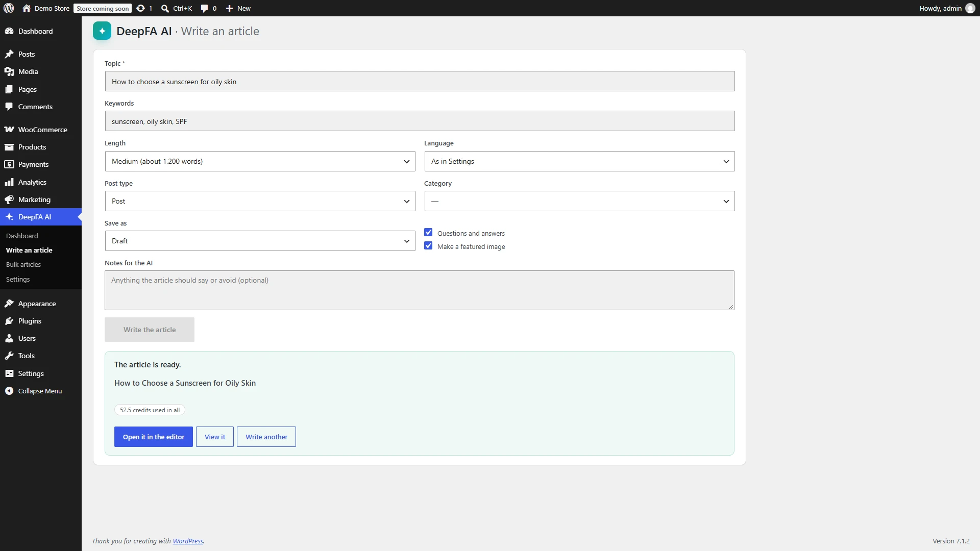
Task: Open the Appearance menu label
Action: click(37, 304)
